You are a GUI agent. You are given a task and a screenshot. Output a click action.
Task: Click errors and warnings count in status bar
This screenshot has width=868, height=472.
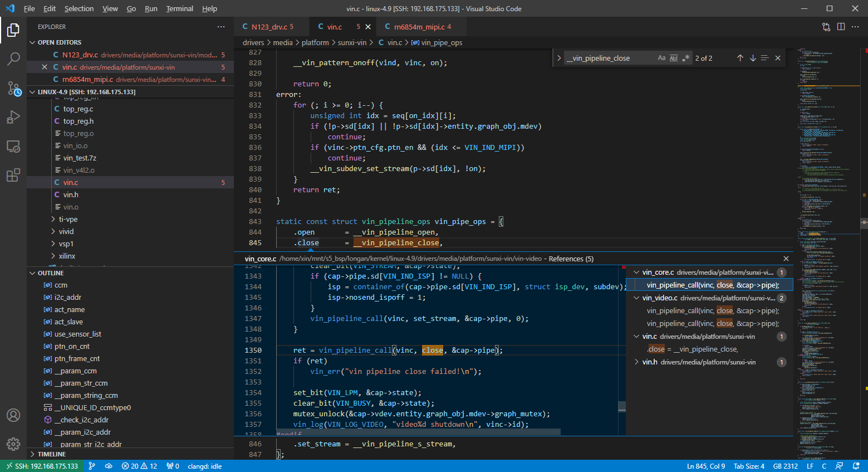(x=140, y=466)
